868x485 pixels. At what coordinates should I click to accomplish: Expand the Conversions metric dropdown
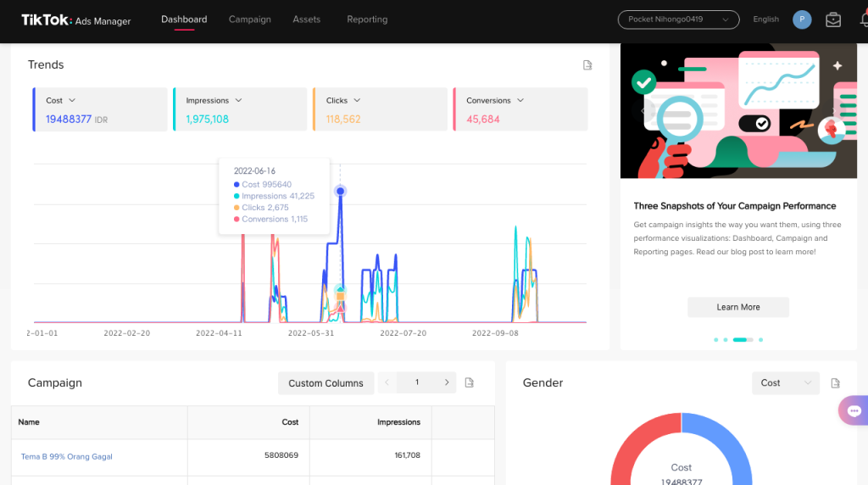(520, 101)
